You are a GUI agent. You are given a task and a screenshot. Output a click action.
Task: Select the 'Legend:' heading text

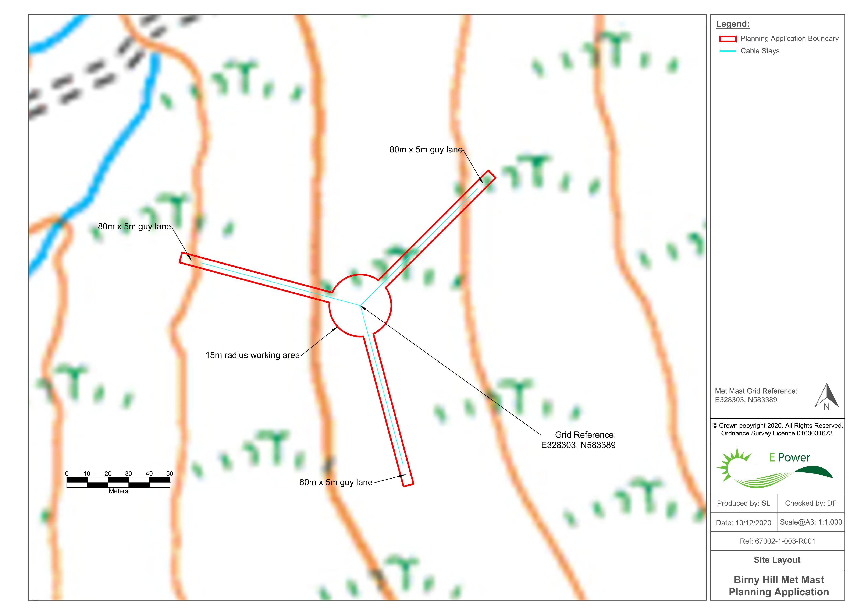tap(733, 24)
